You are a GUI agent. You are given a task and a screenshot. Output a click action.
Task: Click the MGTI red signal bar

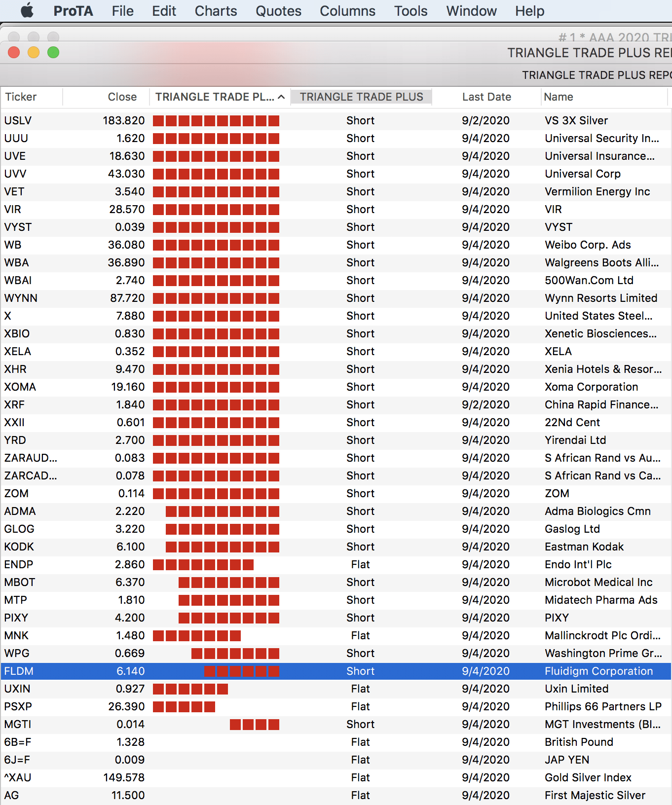(x=255, y=724)
